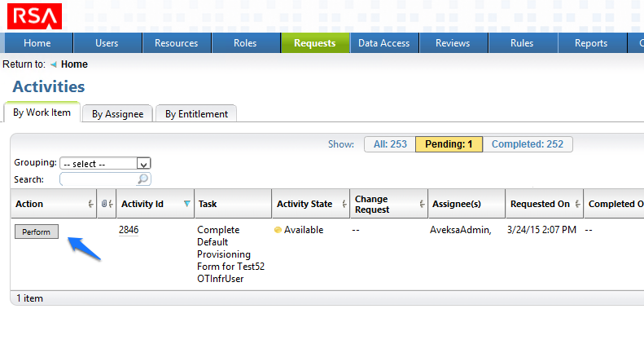
Task: Show All: 253 activities
Action: tap(390, 144)
